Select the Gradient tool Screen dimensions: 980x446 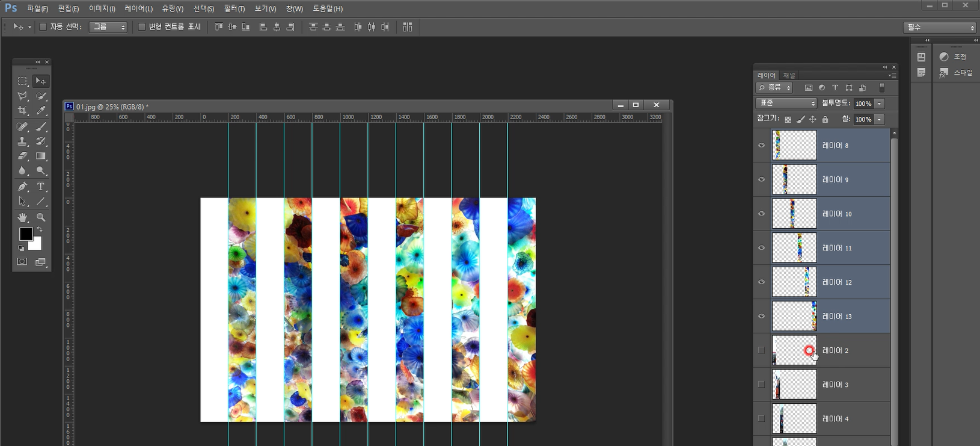coord(41,156)
